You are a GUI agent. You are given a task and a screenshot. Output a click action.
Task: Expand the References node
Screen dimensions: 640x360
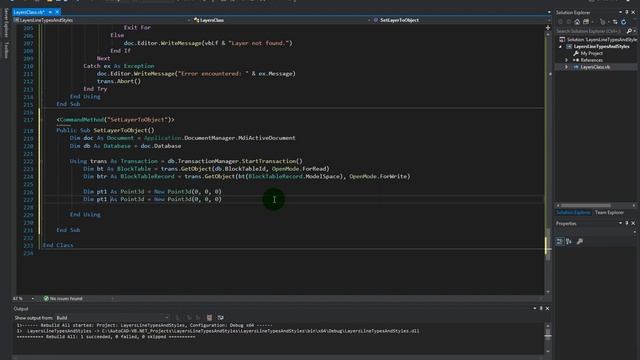pyautogui.click(x=567, y=60)
